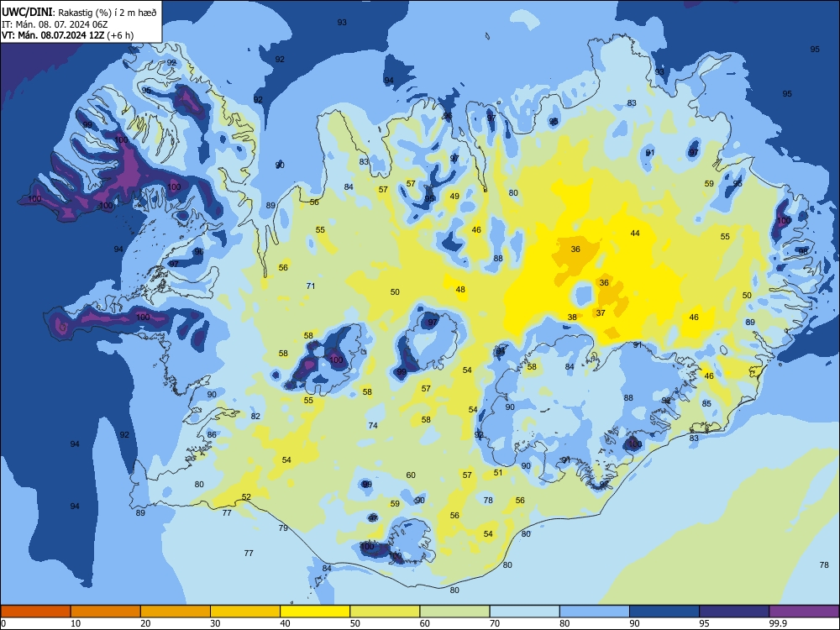This screenshot has width=840, height=630.
Task: Select the dark blue 90–95 legend swatch
Action: pos(664,612)
